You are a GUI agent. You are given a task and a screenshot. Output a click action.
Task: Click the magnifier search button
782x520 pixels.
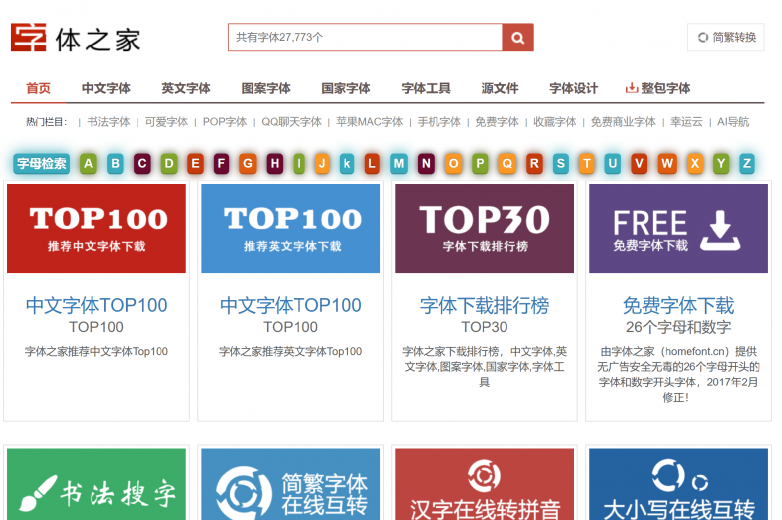517,38
